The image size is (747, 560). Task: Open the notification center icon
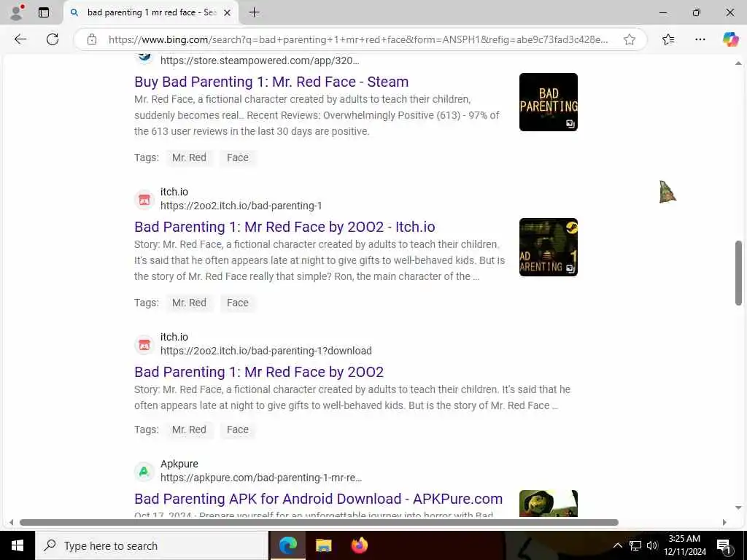(x=724, y=546)
